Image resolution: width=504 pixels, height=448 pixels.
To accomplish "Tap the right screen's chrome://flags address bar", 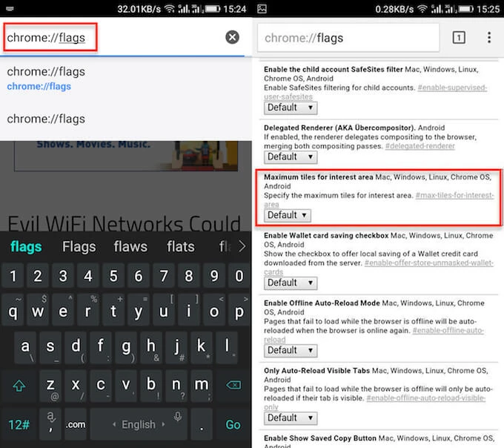I will tap(348, 38).
